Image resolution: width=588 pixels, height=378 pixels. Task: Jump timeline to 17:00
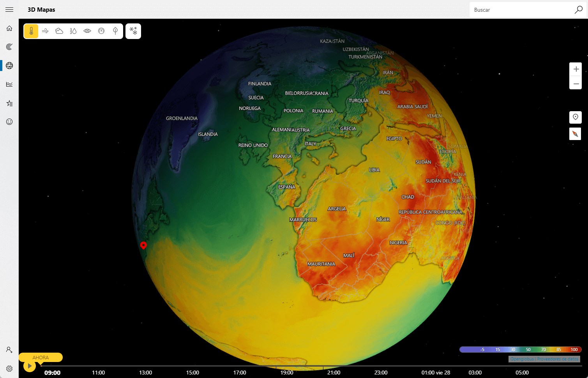pyautogui.click(x=240, y=373)
